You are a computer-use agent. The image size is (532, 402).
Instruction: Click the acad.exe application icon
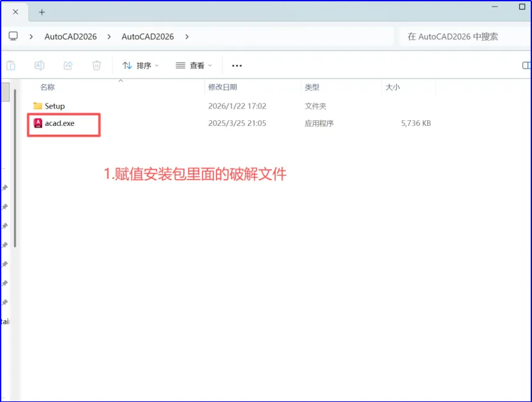click(x=38, y=123)
